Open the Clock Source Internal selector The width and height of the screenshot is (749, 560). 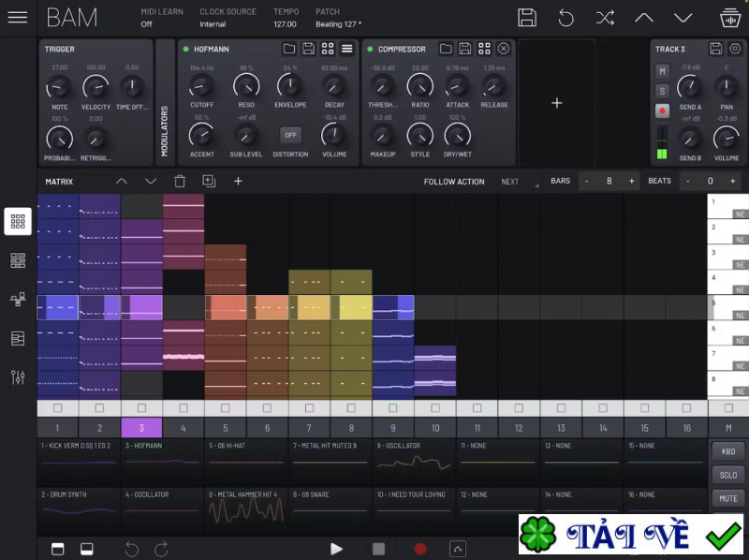pos(213,24)
